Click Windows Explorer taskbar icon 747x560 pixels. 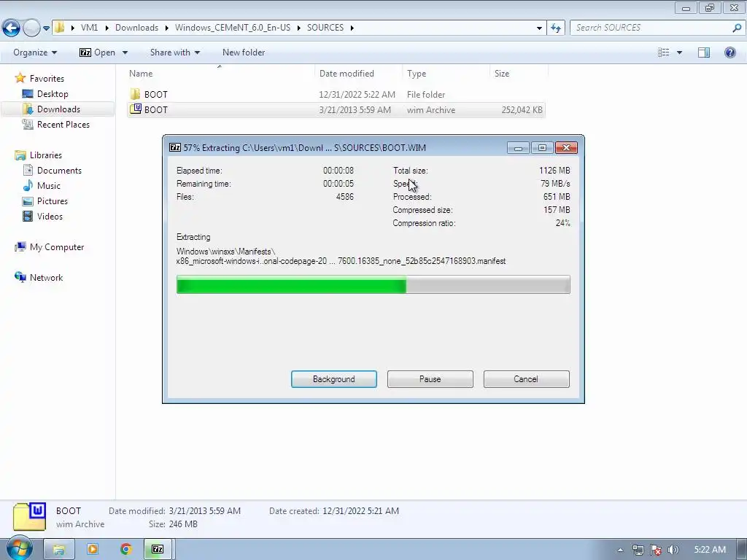[x=59, y=550]
